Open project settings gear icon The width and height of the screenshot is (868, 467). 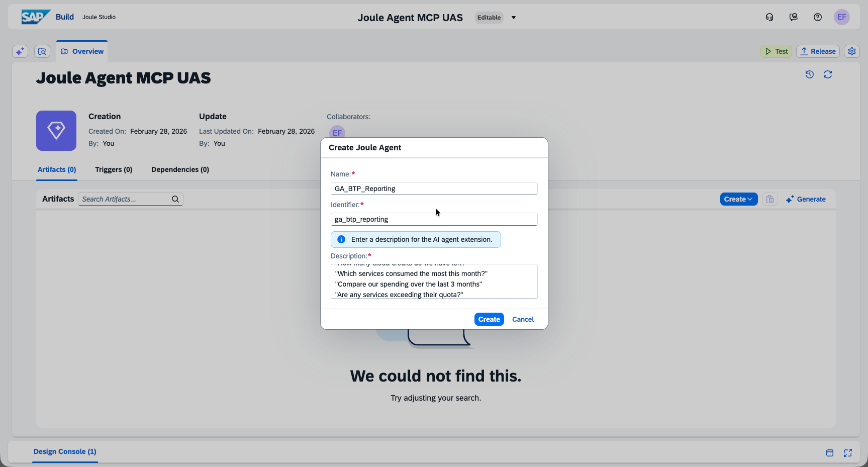point(852,51)
